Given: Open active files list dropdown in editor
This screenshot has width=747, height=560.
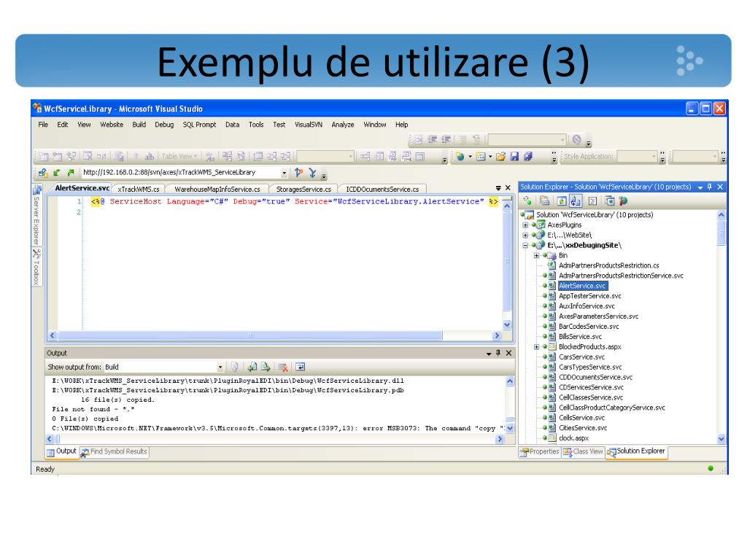Looking at the screenshot, I should click(498, 189).
